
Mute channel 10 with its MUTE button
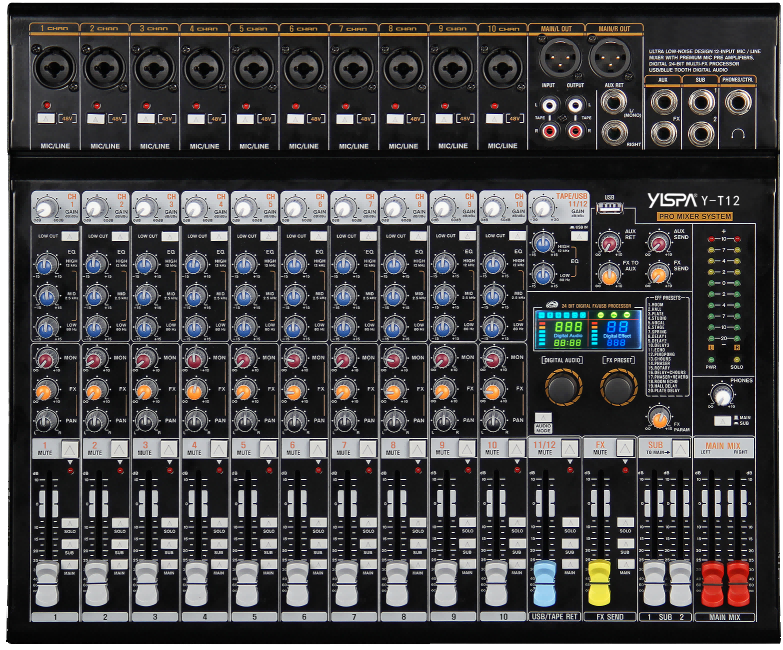[517, 449]
